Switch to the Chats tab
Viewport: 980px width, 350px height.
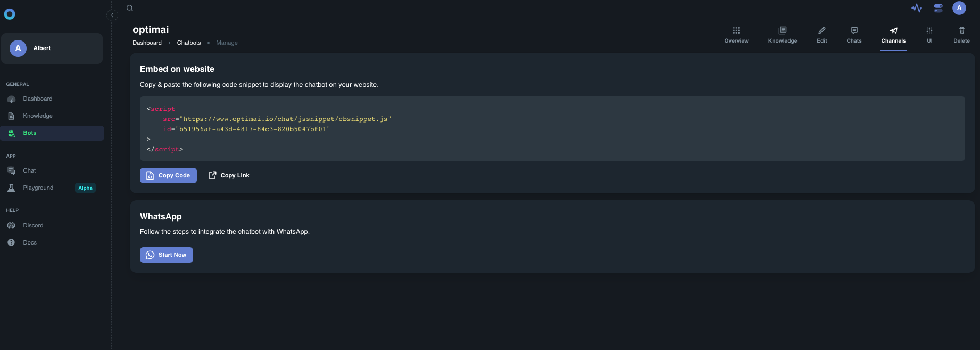coord(854,35)
